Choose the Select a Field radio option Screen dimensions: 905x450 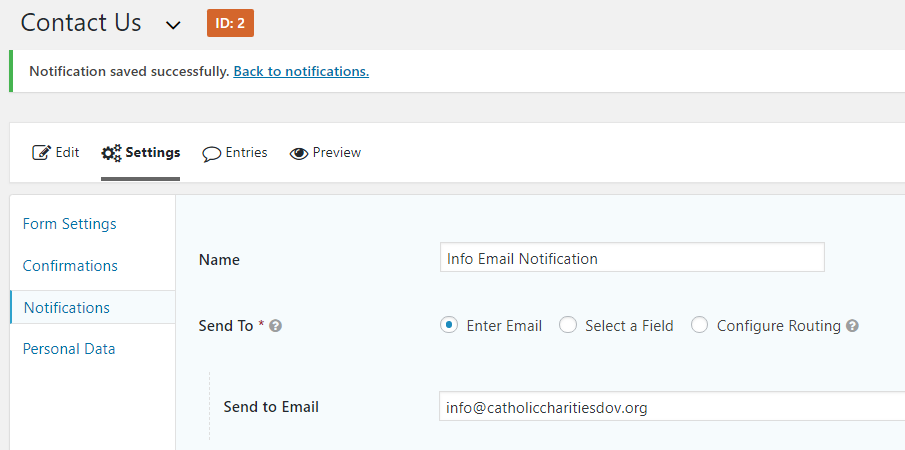coord(568,325)
